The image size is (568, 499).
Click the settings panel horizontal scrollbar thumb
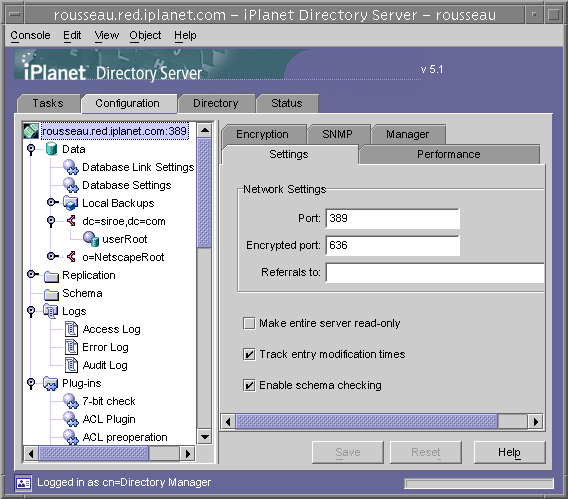367,422
